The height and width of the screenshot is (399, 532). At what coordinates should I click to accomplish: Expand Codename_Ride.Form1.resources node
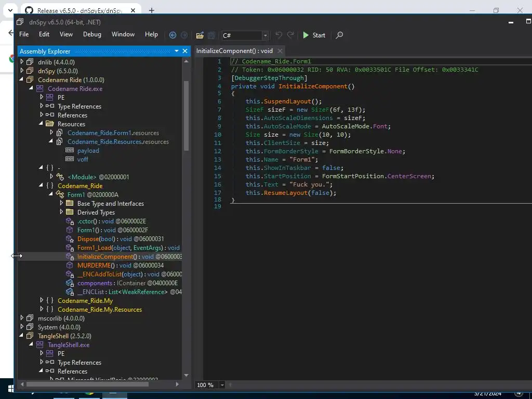pyautogui.click(x=51, y=132)
